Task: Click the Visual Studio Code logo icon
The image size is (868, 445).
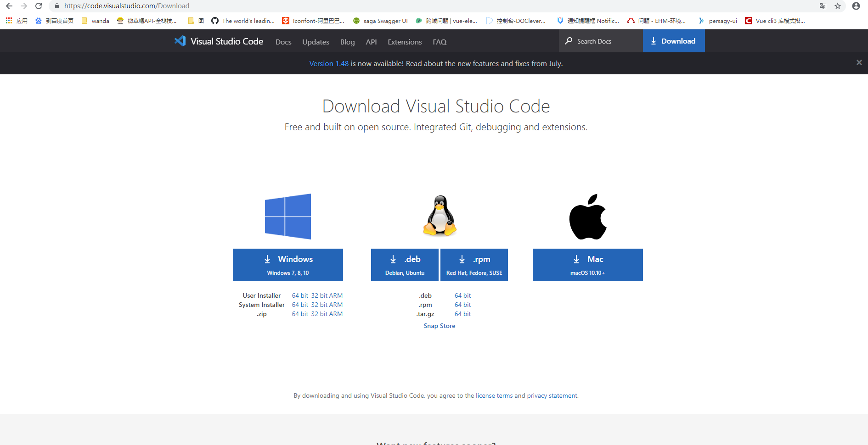Action: (180, 41)
